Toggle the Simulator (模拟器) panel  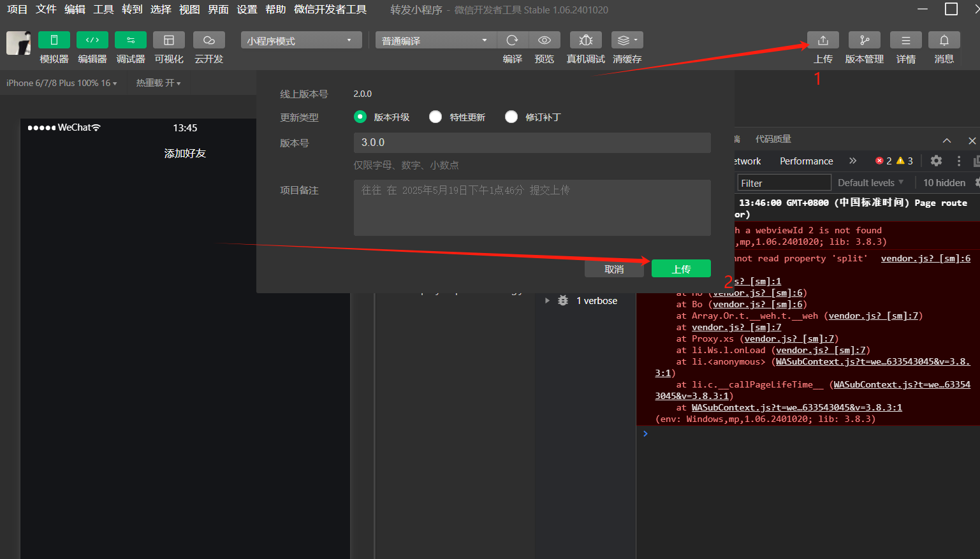(54, 40)
